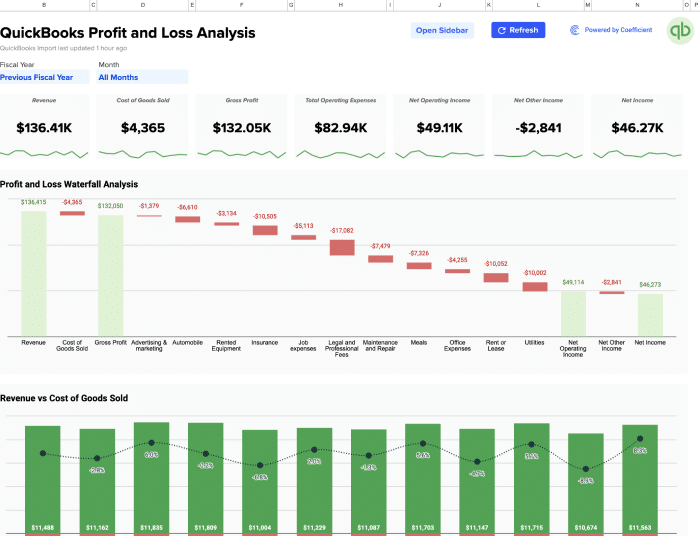This screenshot has height=536, width=700.
Task: Select column header J
Action: 439,5
